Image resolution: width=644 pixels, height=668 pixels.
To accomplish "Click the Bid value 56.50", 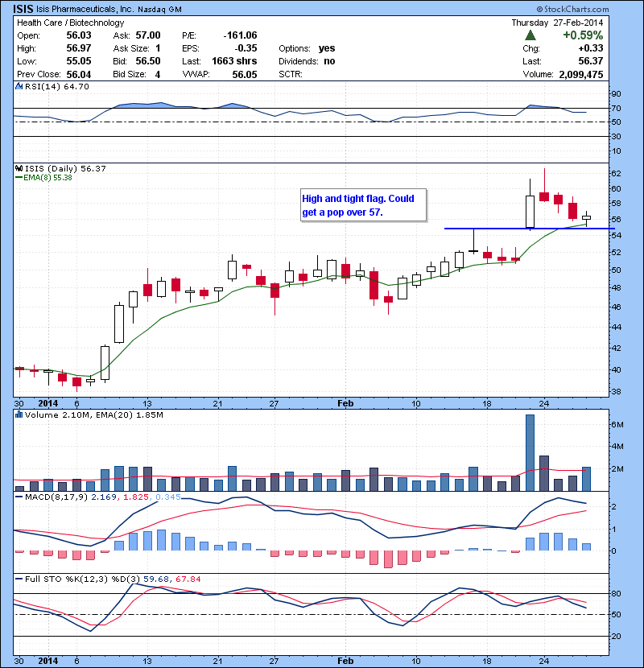I will coord(148,61).
